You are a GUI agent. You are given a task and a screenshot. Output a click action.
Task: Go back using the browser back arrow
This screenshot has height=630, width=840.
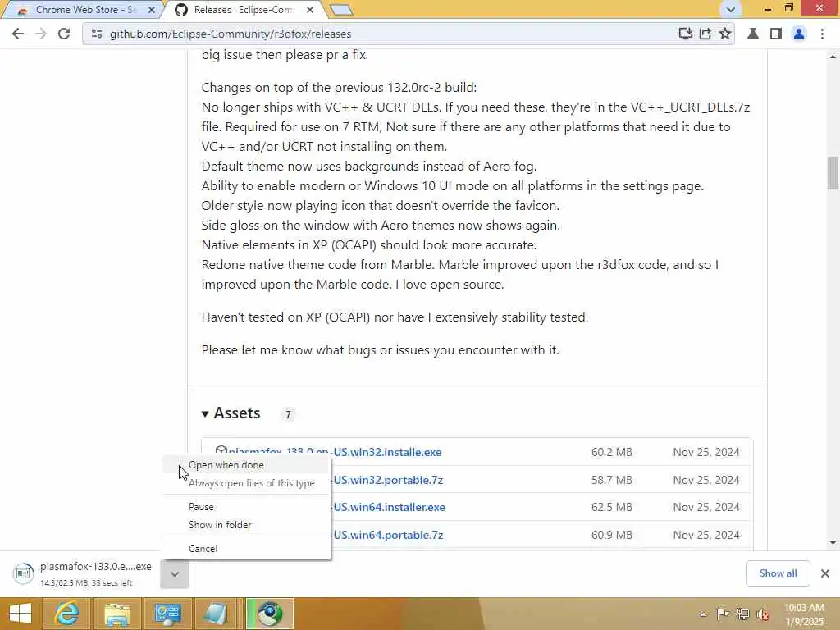point(18,34)
